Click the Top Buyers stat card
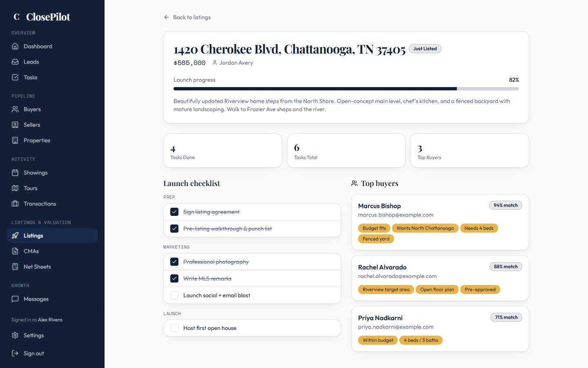The image size is (588, 368). (470, 150)
